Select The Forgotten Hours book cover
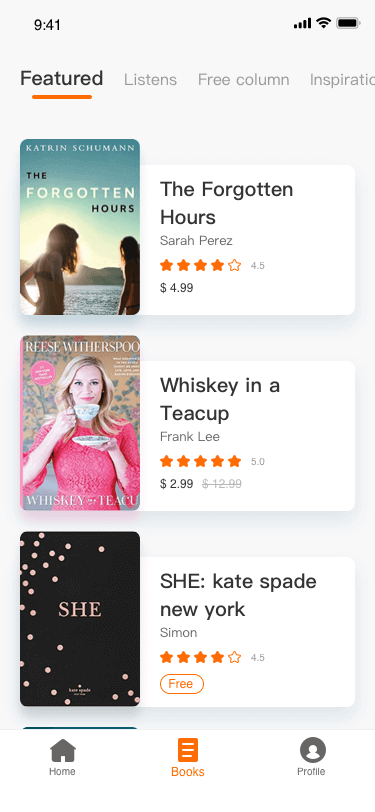The width and height of the screenshot is (375, 812). click(x=80, y=227)
